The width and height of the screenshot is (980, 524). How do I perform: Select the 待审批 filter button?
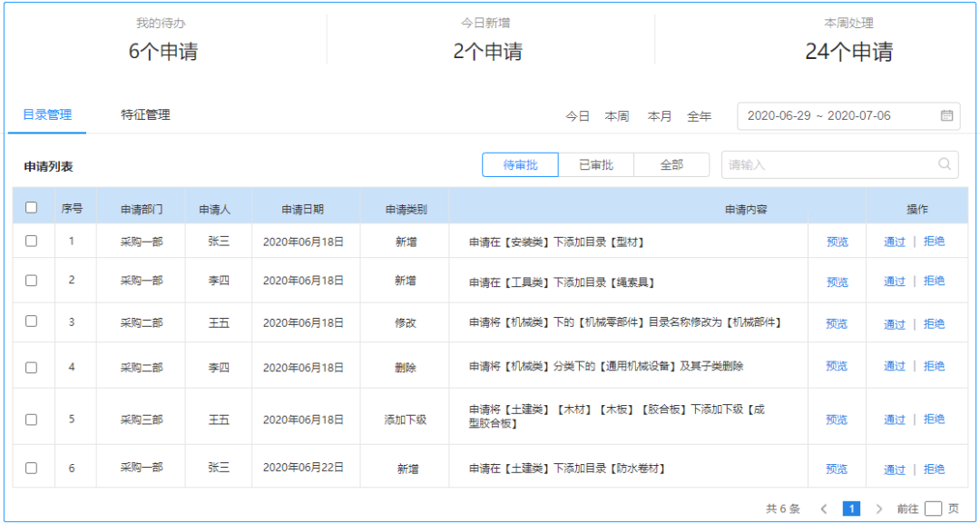(520, 164)
